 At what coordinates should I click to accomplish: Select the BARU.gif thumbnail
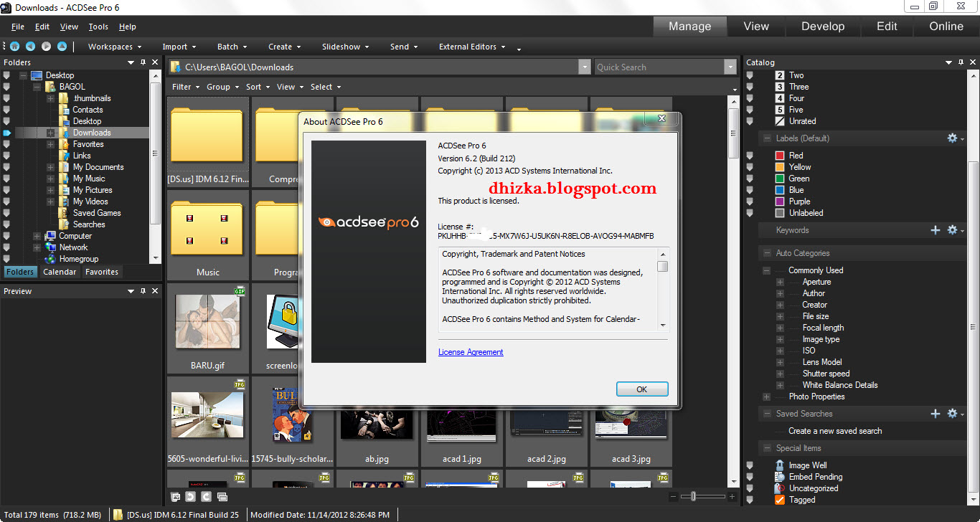[208, 328]
